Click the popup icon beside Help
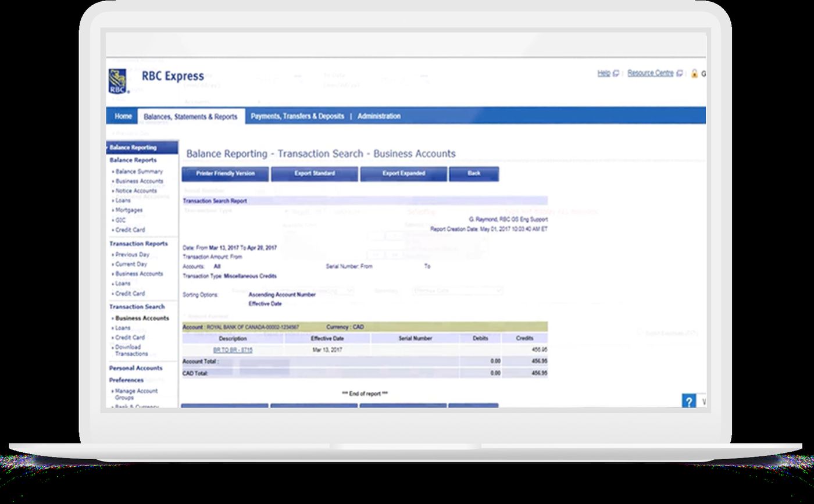Viewport: 814px width, 504px height. pyautogui.click(x=616, y=74)
